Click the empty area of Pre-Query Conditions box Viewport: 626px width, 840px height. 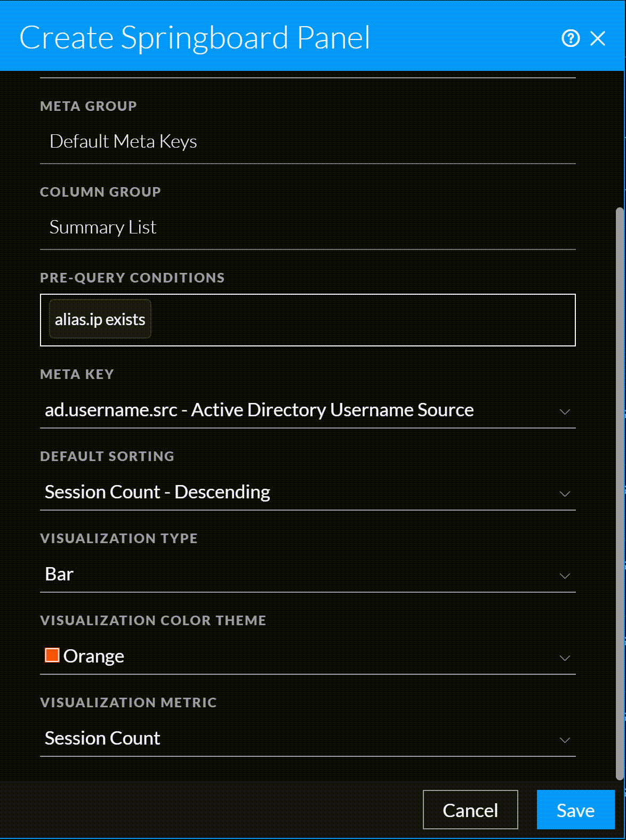point(363,320)
